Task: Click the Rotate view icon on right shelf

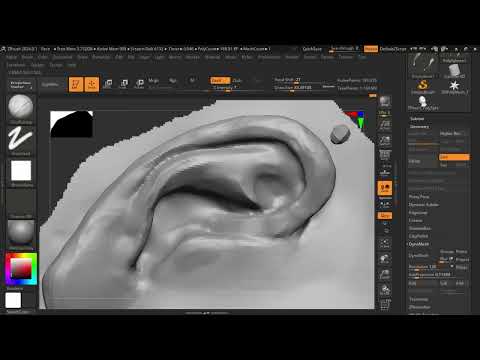Action: tap(385, 289)
